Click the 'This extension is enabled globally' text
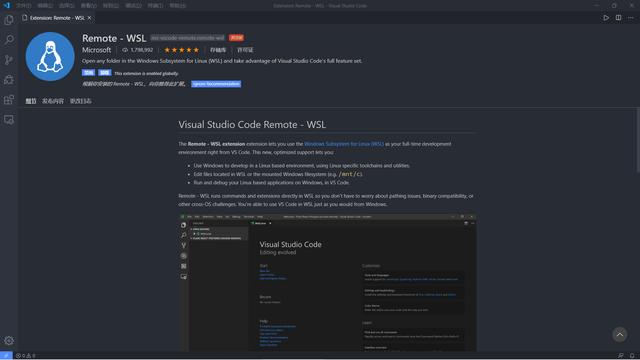 [x=146, y=73]
